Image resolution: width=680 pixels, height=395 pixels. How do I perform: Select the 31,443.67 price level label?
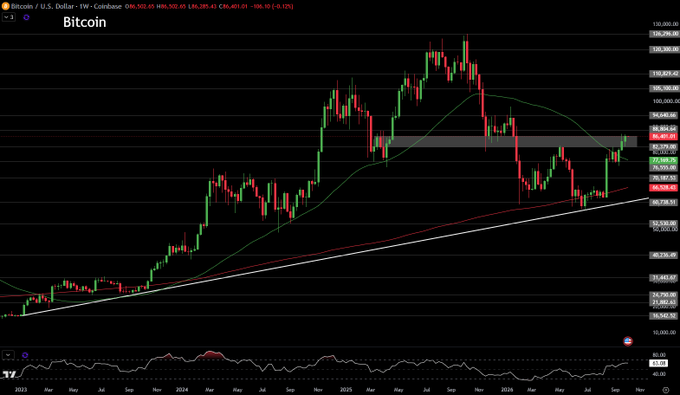point(664,277)
